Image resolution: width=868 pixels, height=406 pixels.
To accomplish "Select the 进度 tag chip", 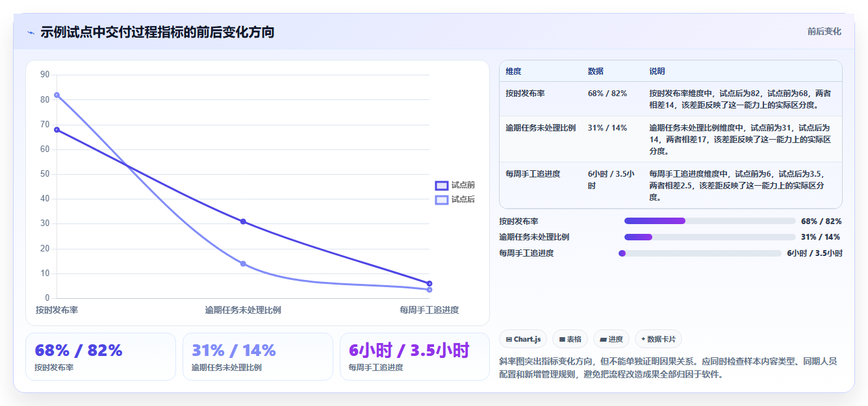I will click(x=611, y=339).
